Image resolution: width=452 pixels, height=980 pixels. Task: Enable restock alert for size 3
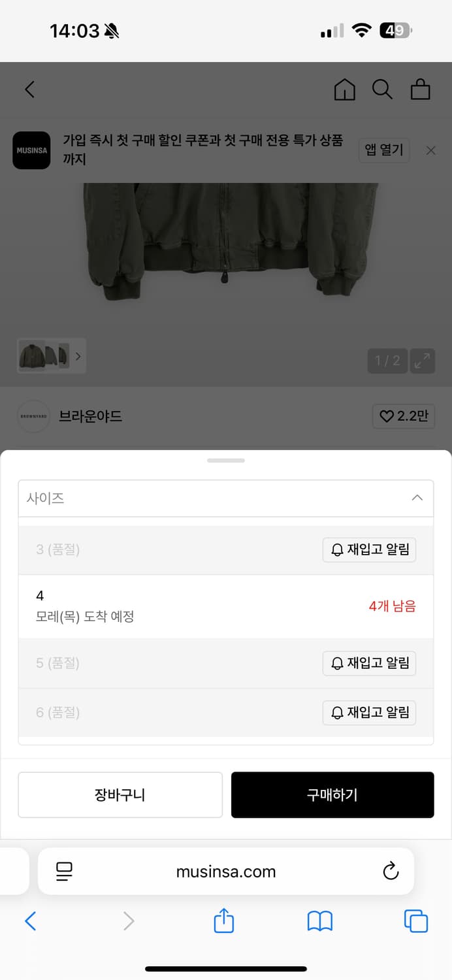coord(369,549)
